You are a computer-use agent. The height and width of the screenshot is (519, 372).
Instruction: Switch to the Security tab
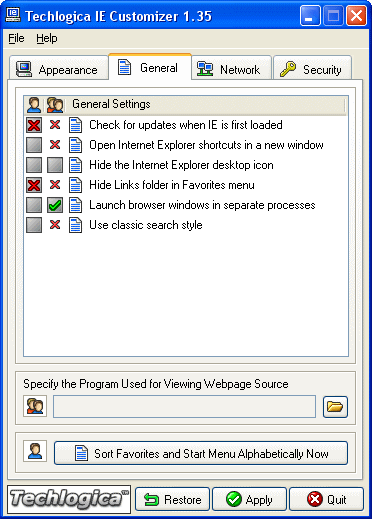pos(312,69)
